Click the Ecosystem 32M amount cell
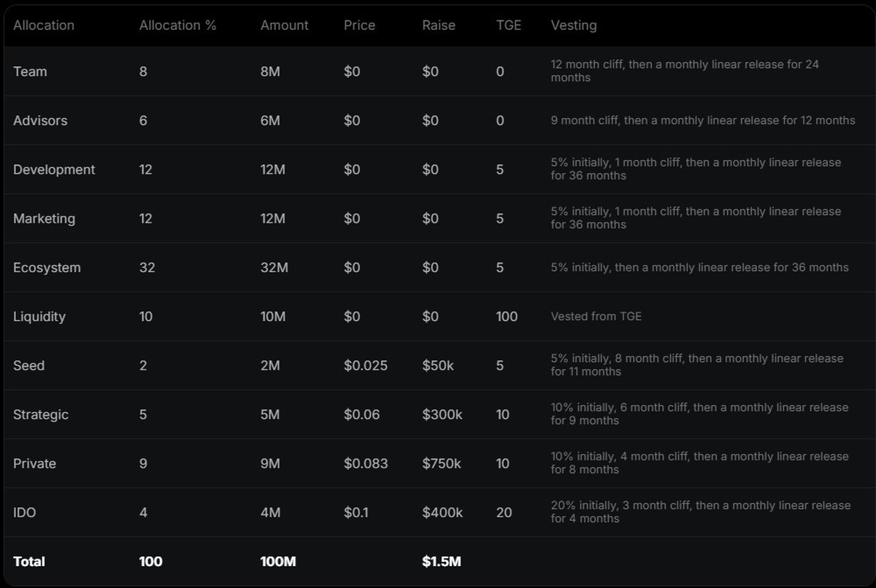The width and height of the screenshot is (876, 588). tap(274, 268)
